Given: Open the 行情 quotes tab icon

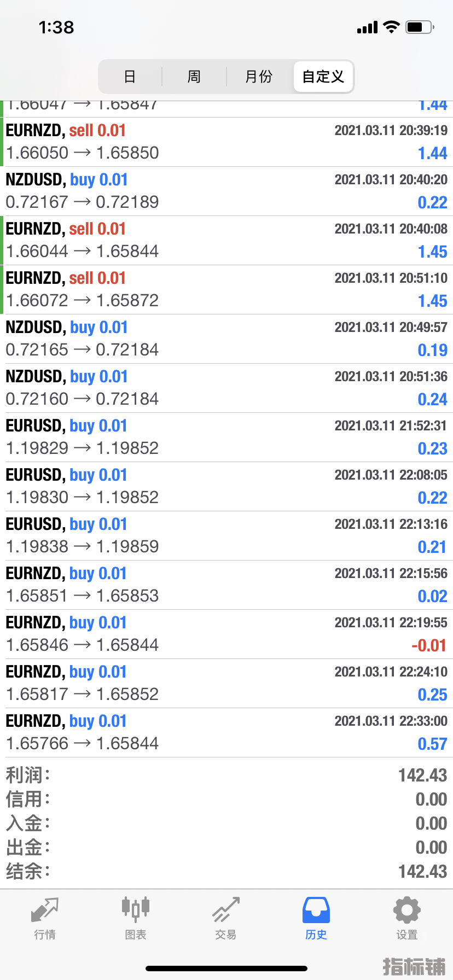Looking at the screenshot, I should 45,911.
